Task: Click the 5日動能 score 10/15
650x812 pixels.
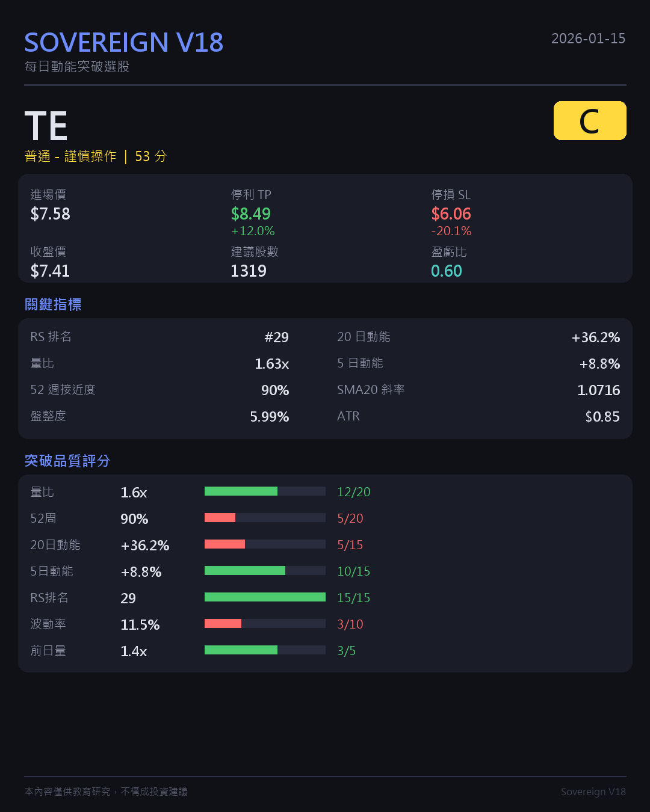Action: [x=353, y=571]
